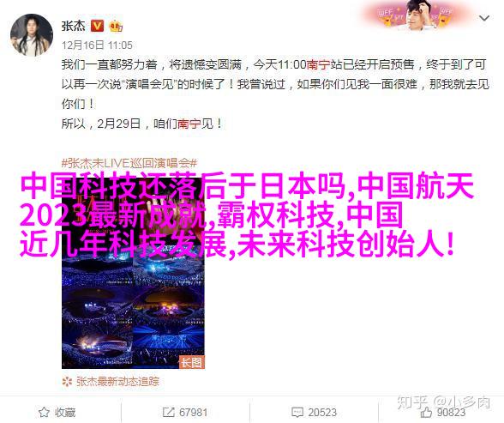The height and width of the screenshot is (423, 504).
Task: Click the star 收藏 favorite icon
Action: coord(44,412)
